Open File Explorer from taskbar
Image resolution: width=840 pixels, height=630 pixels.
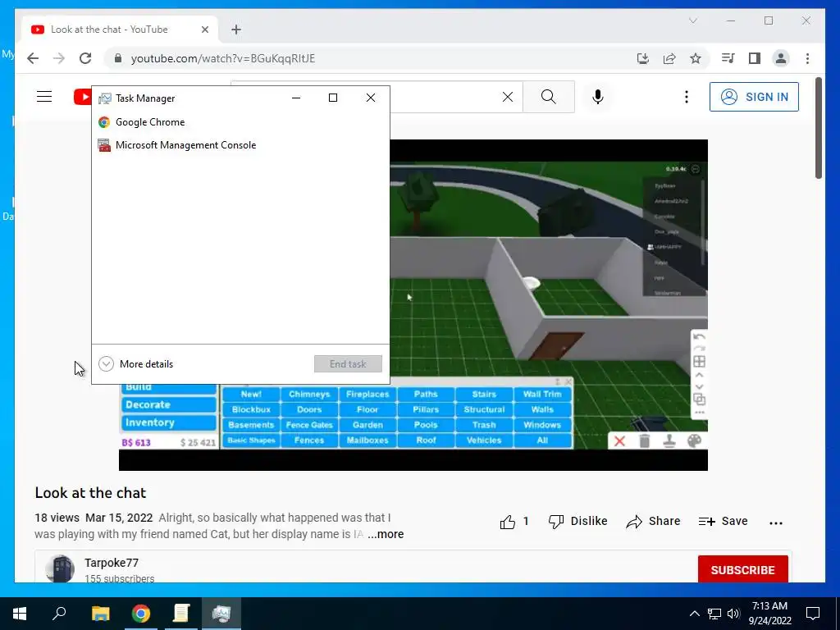100,614
